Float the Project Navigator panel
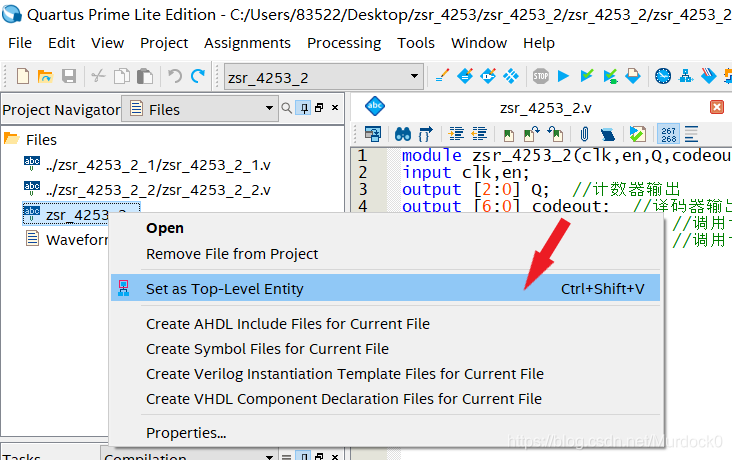 pyautogui.click(x=319, y=108)
